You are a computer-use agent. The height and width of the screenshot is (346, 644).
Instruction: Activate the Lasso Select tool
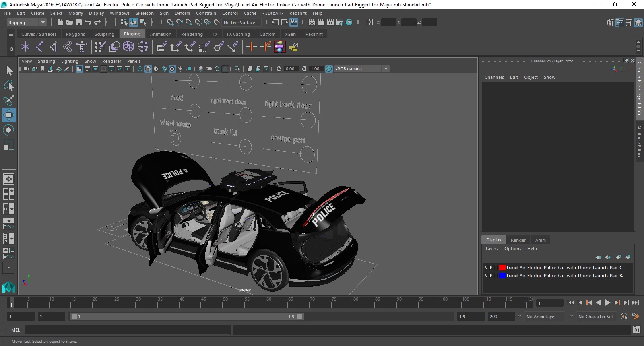point(9,85)
